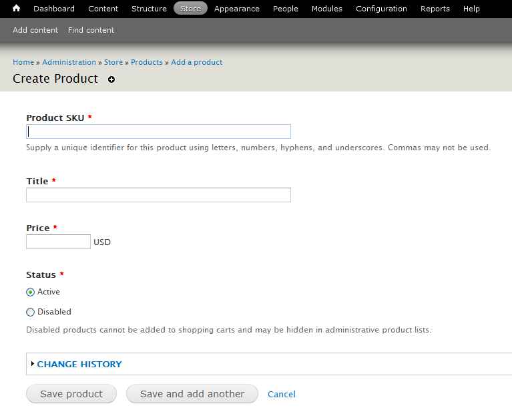Open the Configuration menu
This screenshot has height=420, width=512.
coord(381,9)
